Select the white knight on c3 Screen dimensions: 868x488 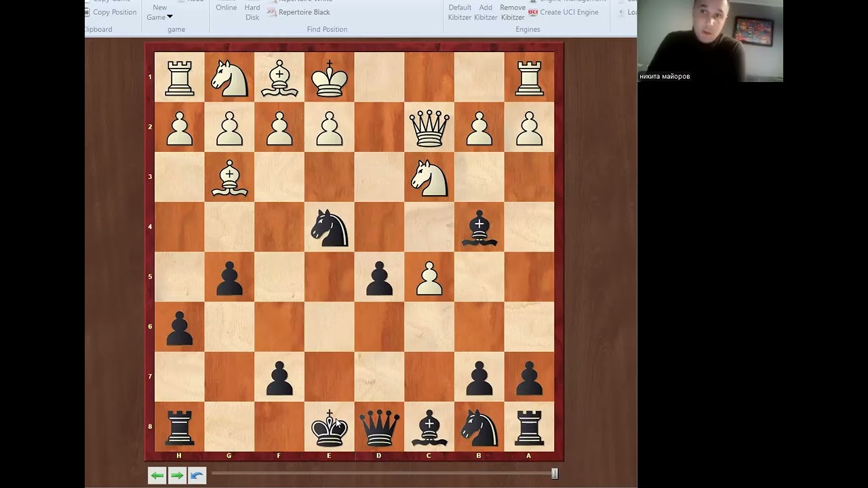(x=429, y=177)
